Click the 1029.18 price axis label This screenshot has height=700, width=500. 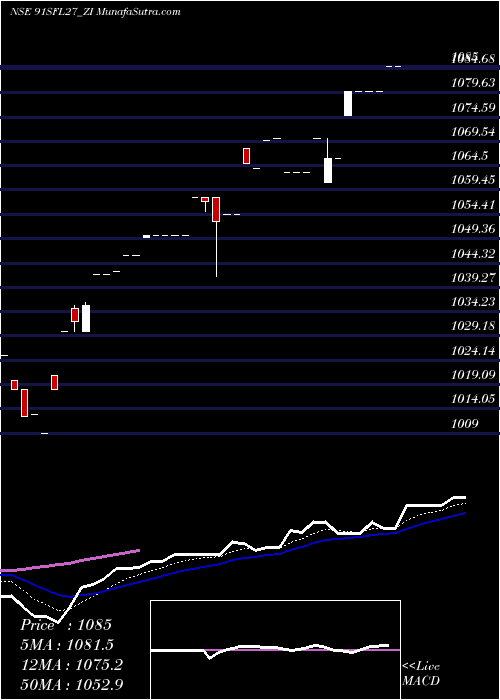pyautogui.click(x=473, y=326)
